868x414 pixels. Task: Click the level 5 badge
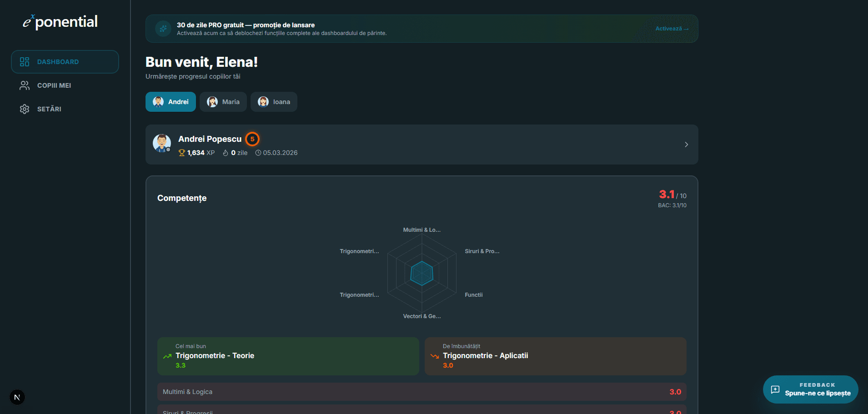pyautogui.click(x=252, y=139)
